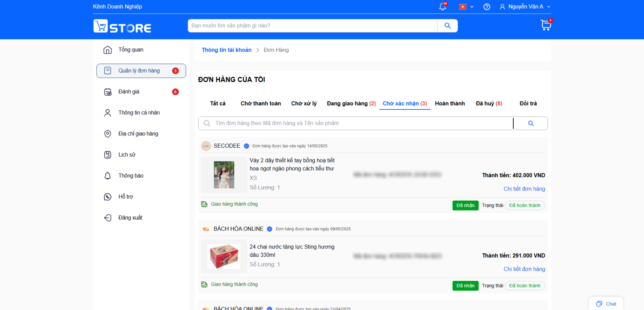Click the SECODEE shop avatar
This screenshot has height=310, width=644.
(x=206, y=146)
